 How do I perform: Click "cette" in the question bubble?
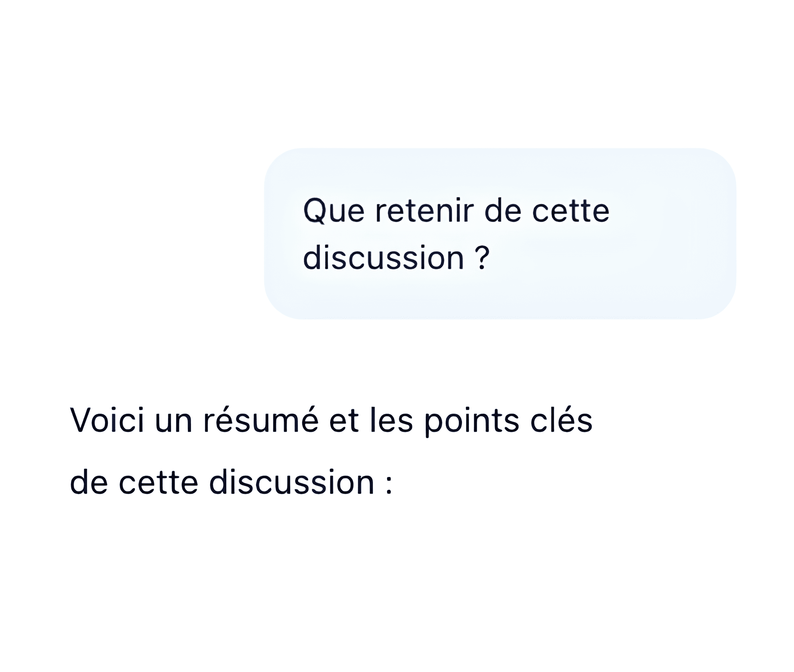tap(571, 211)
